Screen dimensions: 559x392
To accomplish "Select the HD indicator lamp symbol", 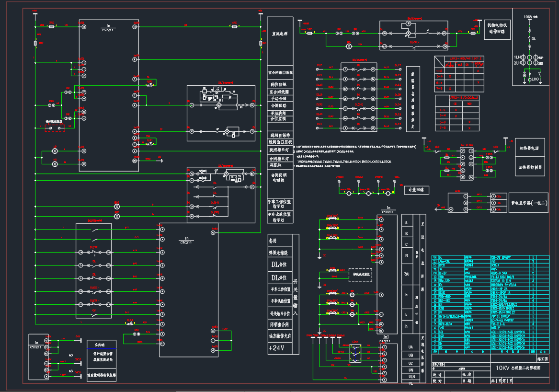I will 55,164.
